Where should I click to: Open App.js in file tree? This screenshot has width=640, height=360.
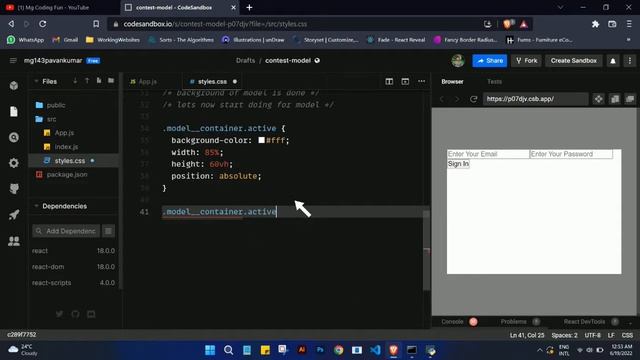[x=64, y=133]
